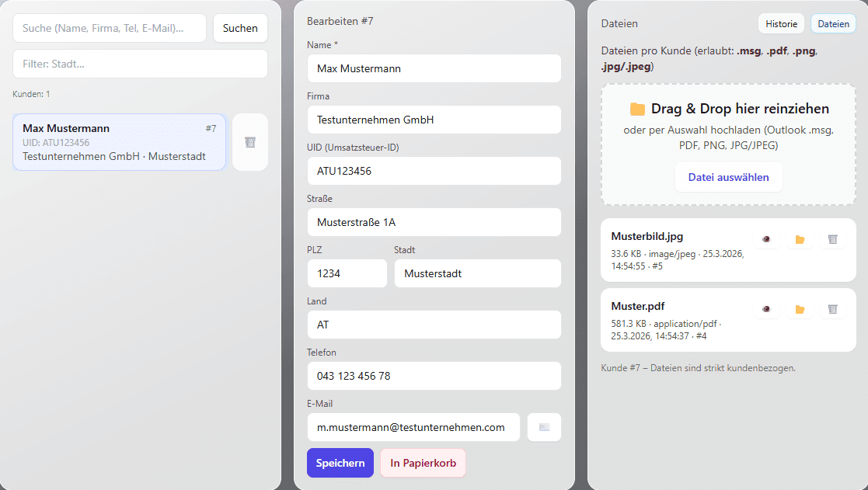Preview Musterbild.jpg with the eye icon
Screen dimensions: 868x490
pos(766,239)
